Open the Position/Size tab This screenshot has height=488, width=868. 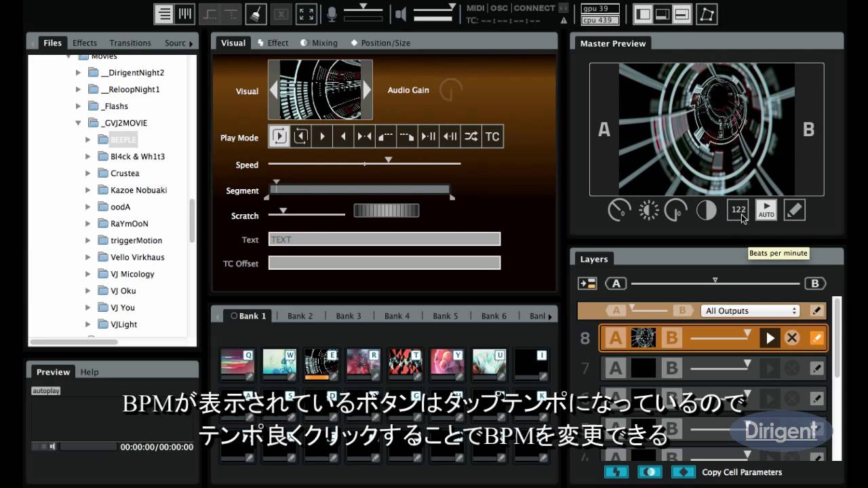(x=380, y=43)
